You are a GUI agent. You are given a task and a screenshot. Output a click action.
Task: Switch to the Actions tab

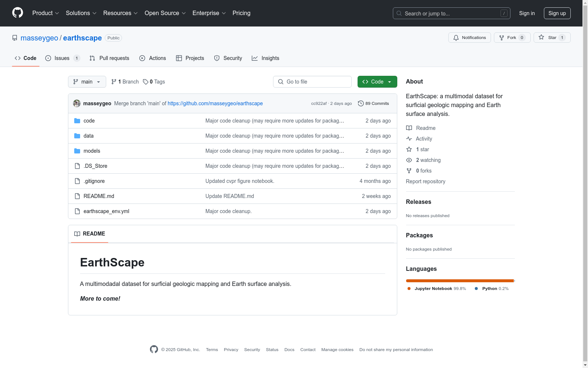point(153,58)
